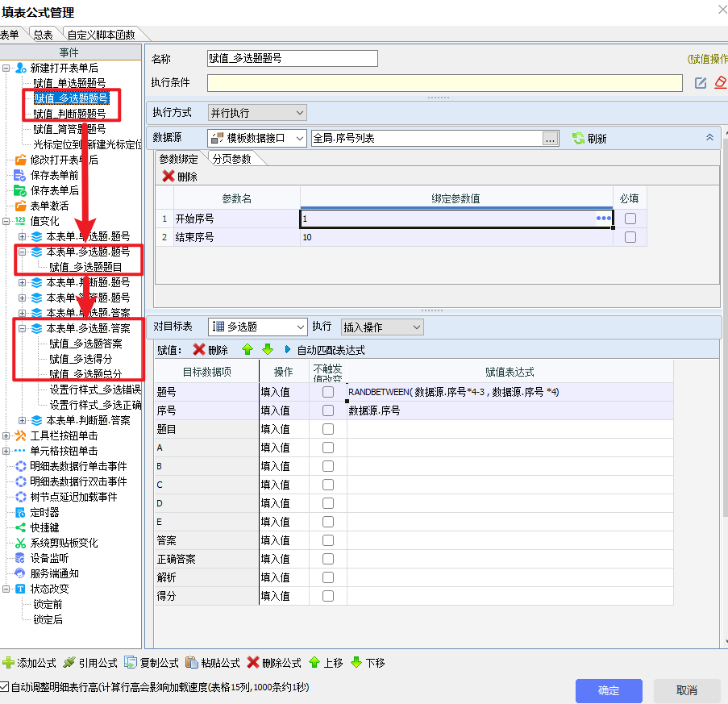Image resolution: width=728 pixels, height=704 pixels.
Task: Switch to the 自定义脚本函数 tab
Action: 102,35
